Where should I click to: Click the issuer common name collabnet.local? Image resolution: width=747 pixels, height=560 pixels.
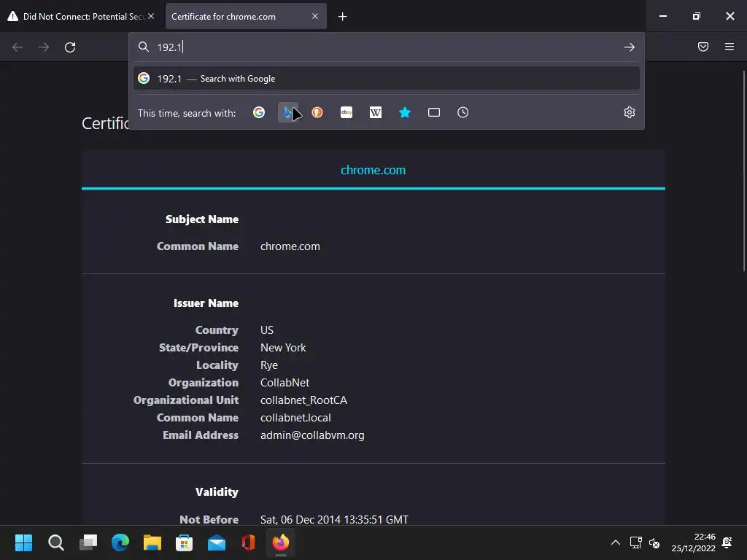(x=295, y=418)
